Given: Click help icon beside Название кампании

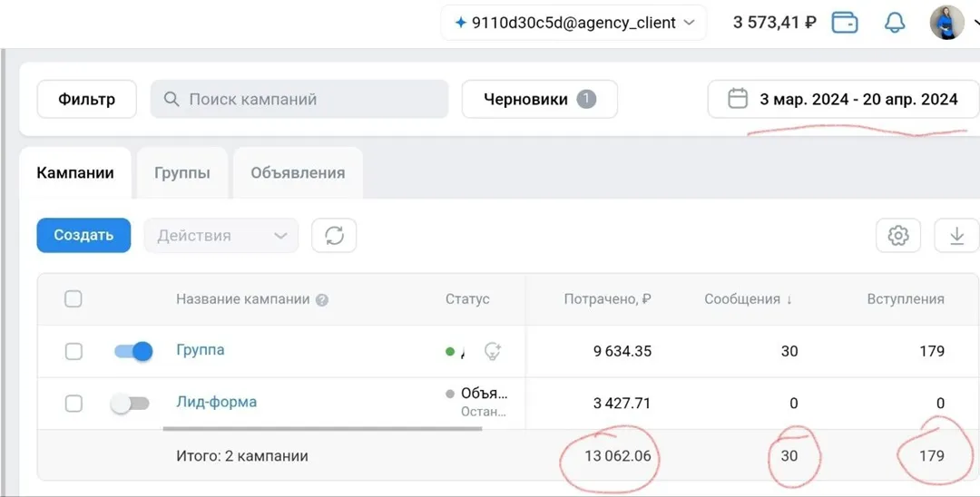Looking at the screenshot, I should 322,300.
